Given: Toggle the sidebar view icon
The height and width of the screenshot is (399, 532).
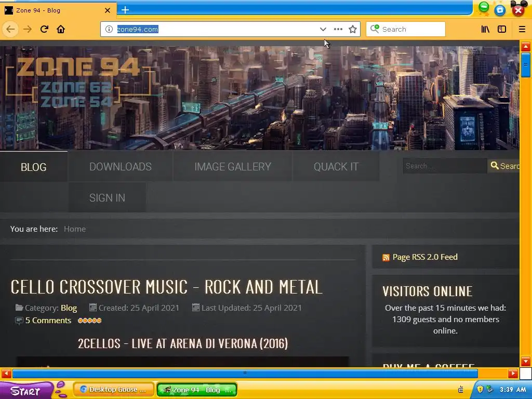Looking at the screenshot, I should pos(502,29).
